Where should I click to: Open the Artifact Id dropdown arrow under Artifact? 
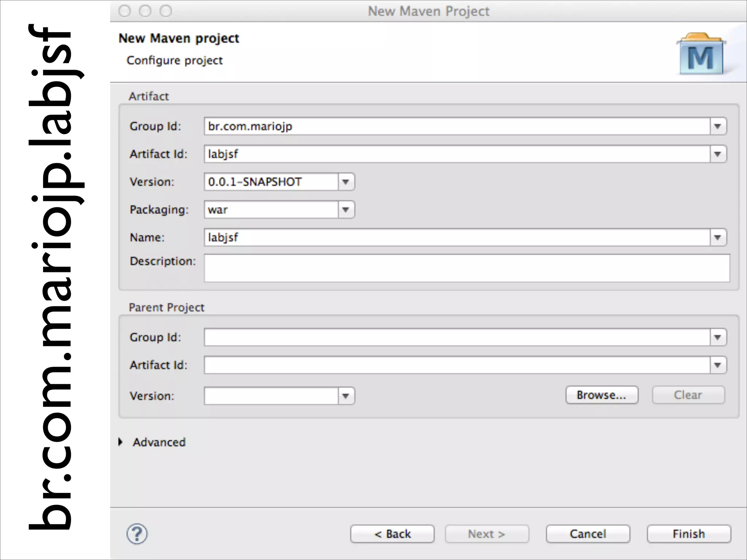[717, 154]
